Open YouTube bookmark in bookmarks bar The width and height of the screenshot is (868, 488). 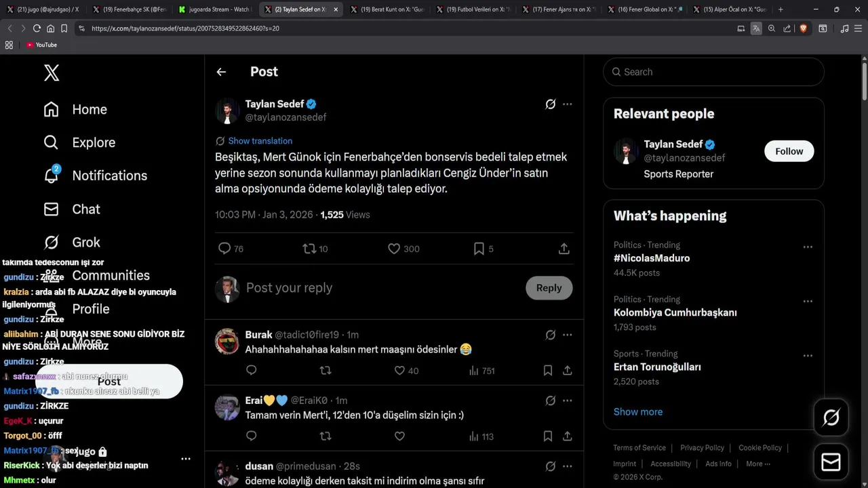click(41, 45)
